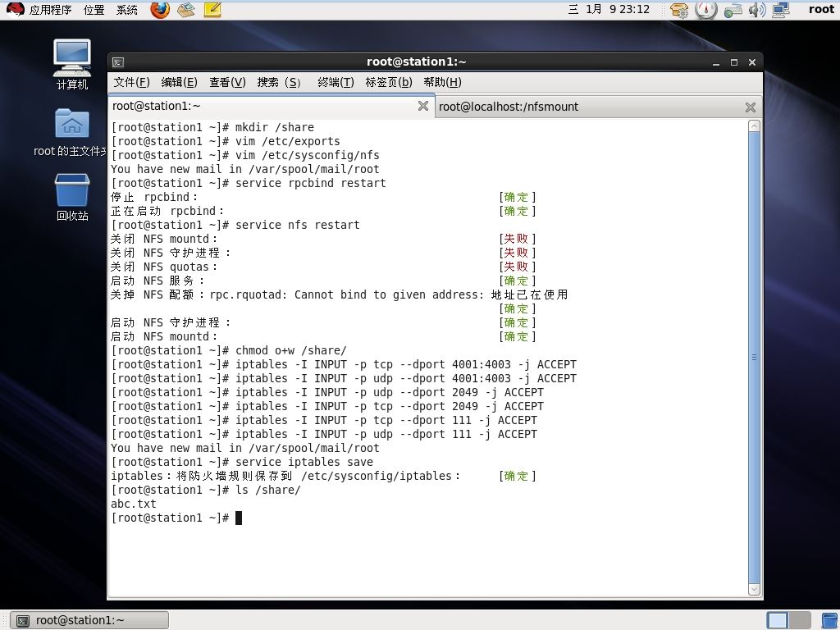The width and height of the screenshot is (840, 630).
Task: Close the root@station1:~ terminal tab
Action: click(x=422, y=106)
